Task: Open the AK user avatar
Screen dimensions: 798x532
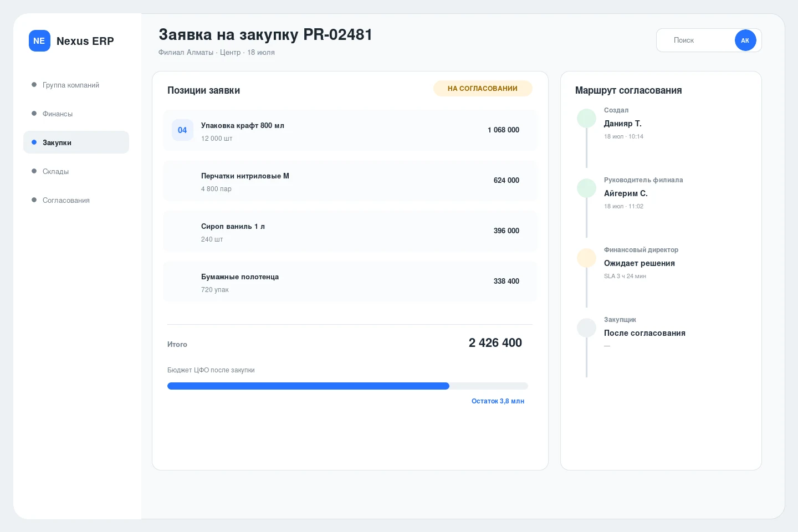Action: (x=745, y=40)
